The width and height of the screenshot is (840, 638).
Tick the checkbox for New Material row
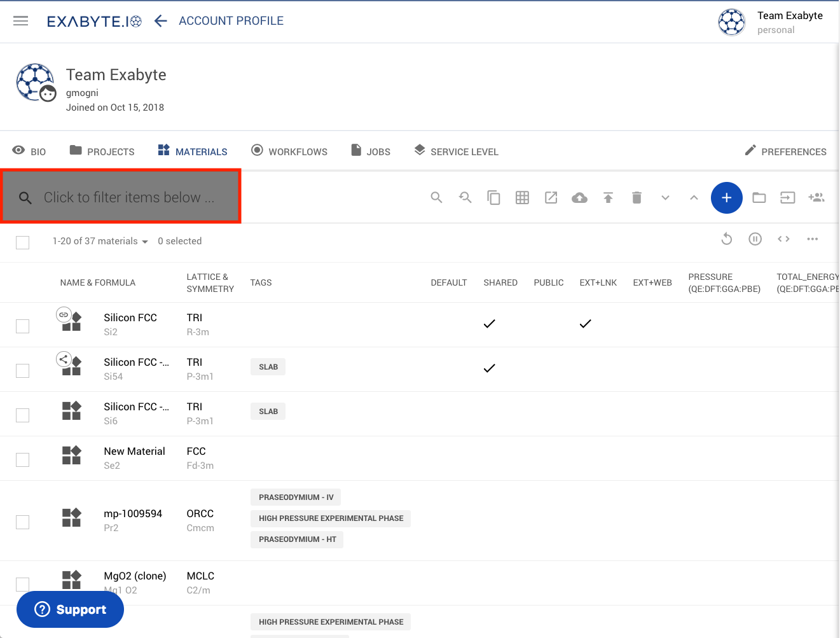point(23,460)
